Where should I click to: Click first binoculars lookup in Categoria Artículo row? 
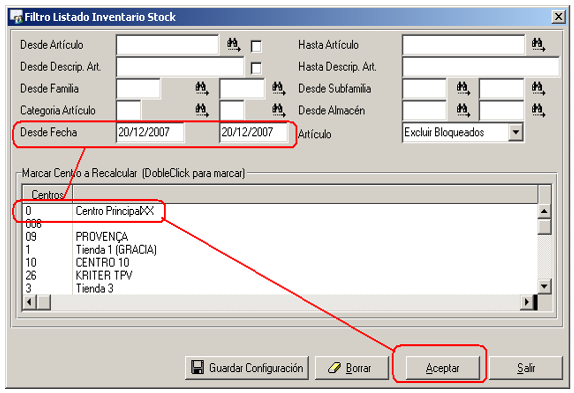202,110
